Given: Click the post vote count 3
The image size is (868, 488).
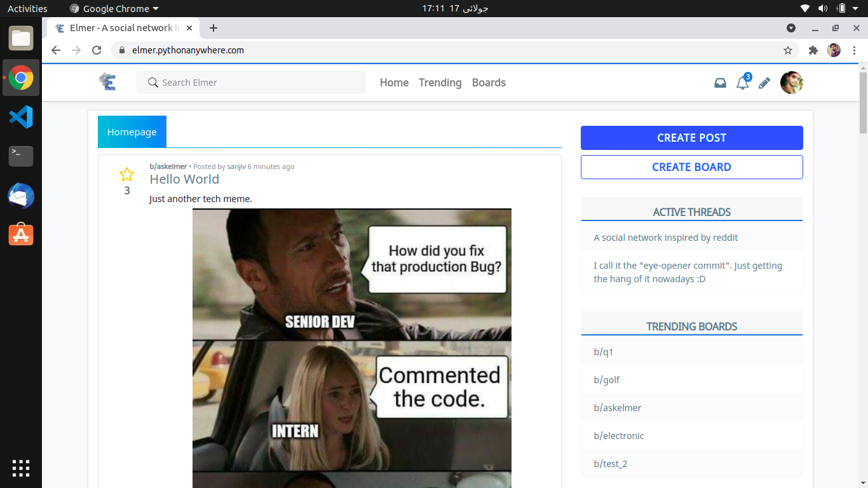Looking at the screenshot, I should click(127, 191).
